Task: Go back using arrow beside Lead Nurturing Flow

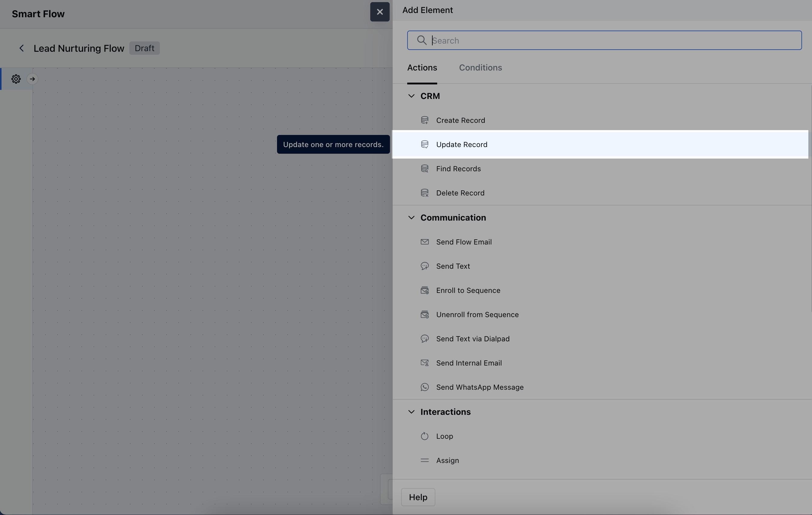Action: click(21, 48)
